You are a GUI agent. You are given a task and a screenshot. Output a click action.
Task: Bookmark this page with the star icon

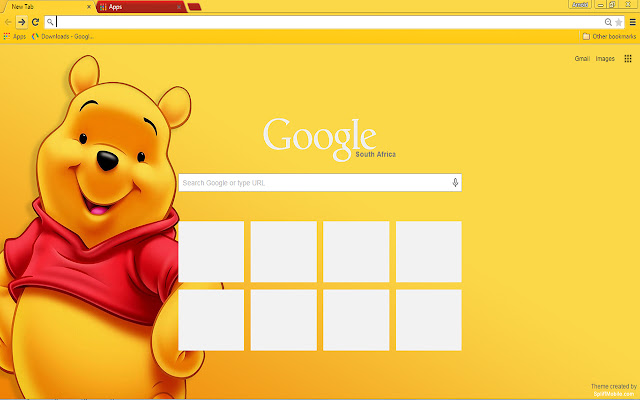coord(619,21)
